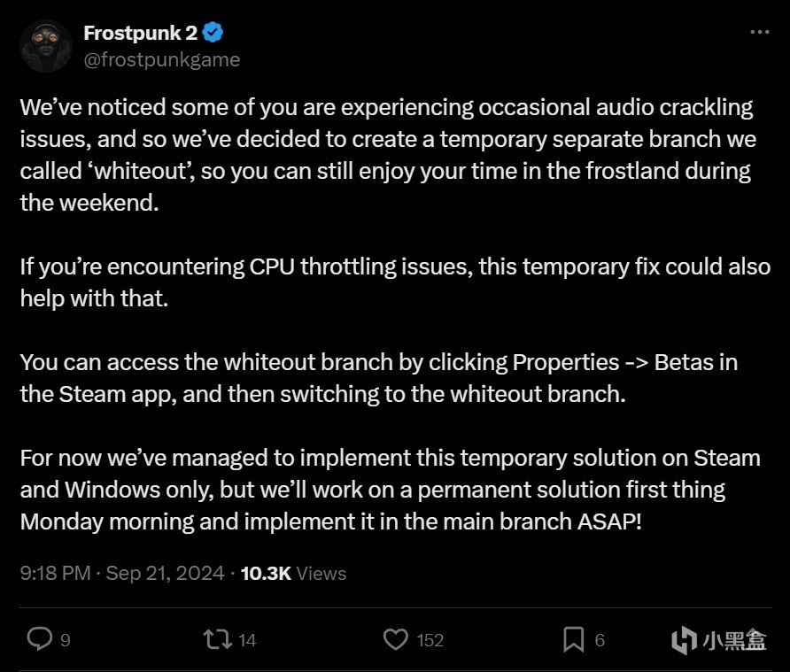The image size is (790, 672).
Task: Click the retweet arrows icon
Action: pos(218,639)
